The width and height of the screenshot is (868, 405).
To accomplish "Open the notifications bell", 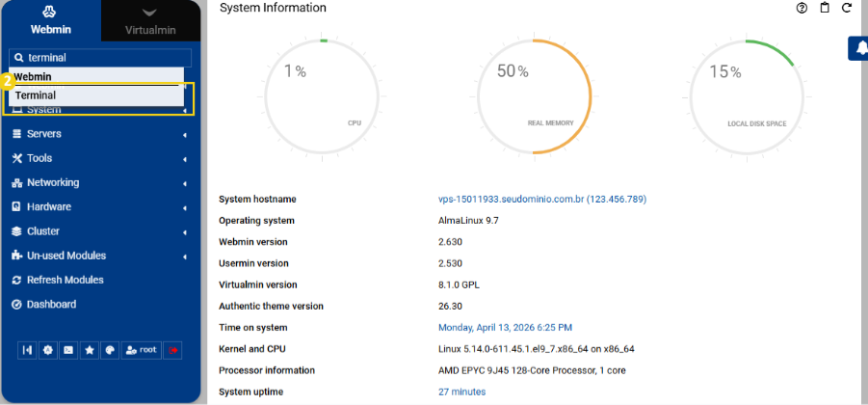I will pos(860,48).
